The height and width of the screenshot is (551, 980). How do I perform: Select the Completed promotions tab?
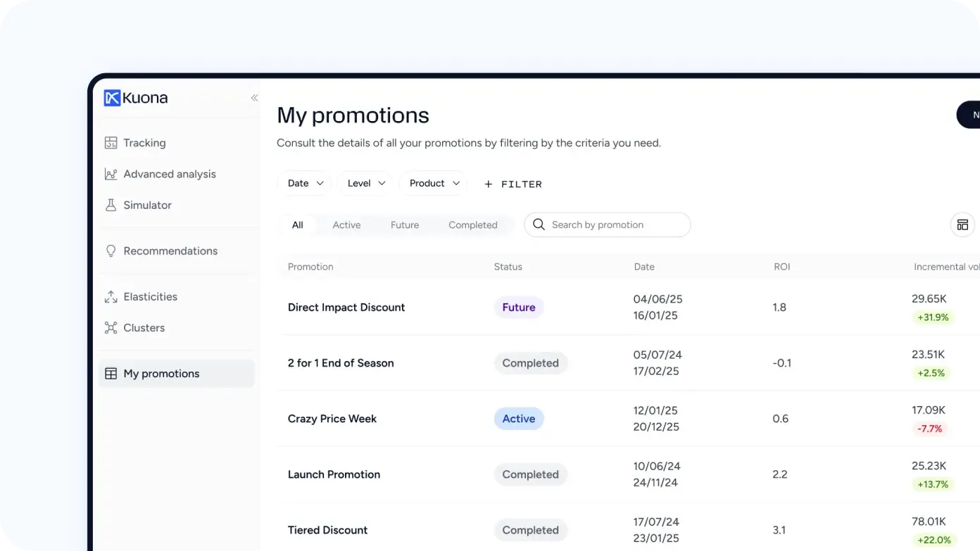click(x=472, y=225)
